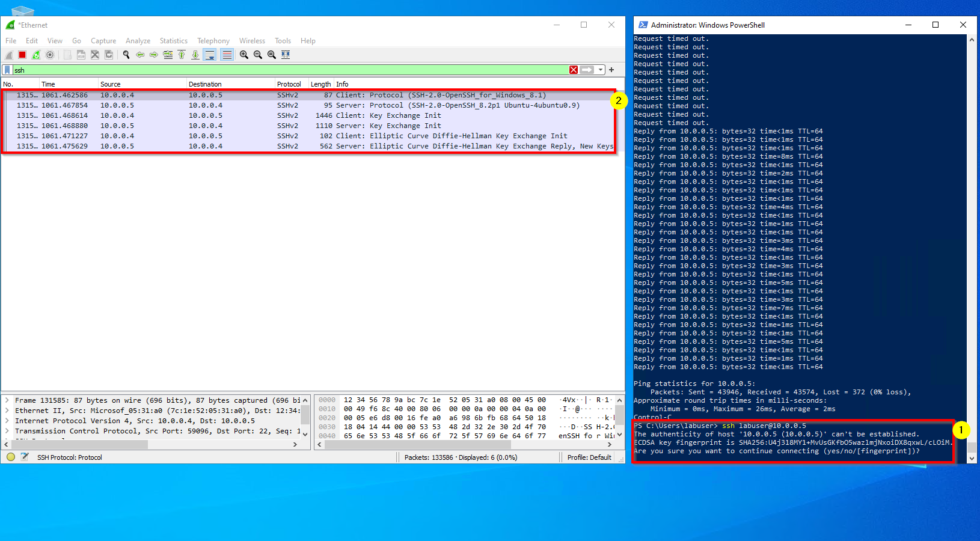This screenshot has height=541, width=980.
Task: Restart the current capture
Action: tap(36, 55)
